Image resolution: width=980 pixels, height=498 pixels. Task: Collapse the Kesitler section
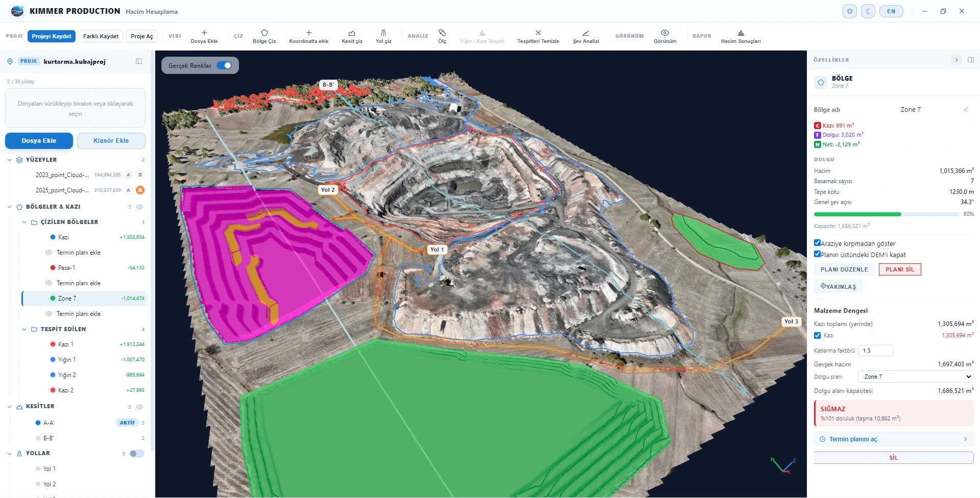(9, 407)
